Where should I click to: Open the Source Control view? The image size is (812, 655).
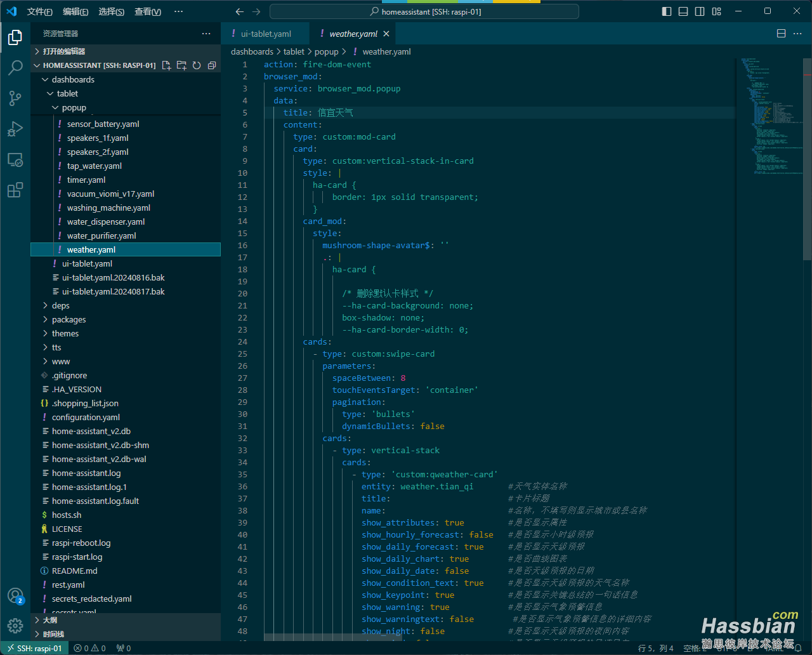pos(15,98)
